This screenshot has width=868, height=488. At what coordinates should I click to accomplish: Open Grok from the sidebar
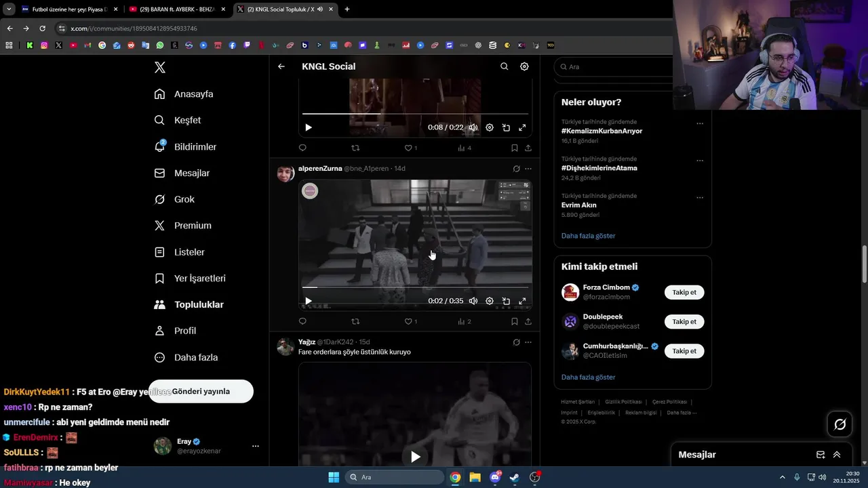click(174, 199)
